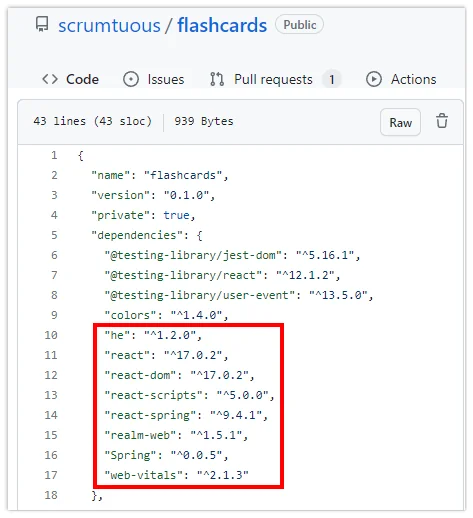Select line number 14
This screenshot has height=518, width=473.
coord(51,415)
